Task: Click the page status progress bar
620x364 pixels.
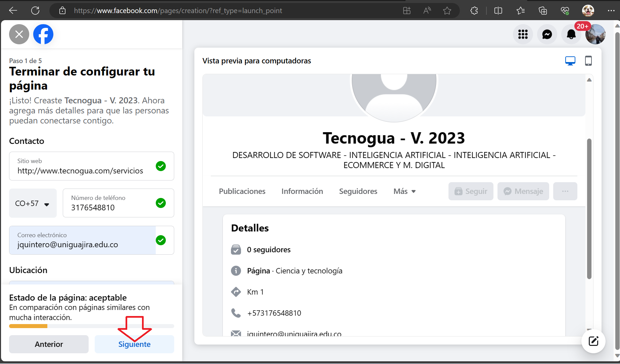Action: click(91, 326)
